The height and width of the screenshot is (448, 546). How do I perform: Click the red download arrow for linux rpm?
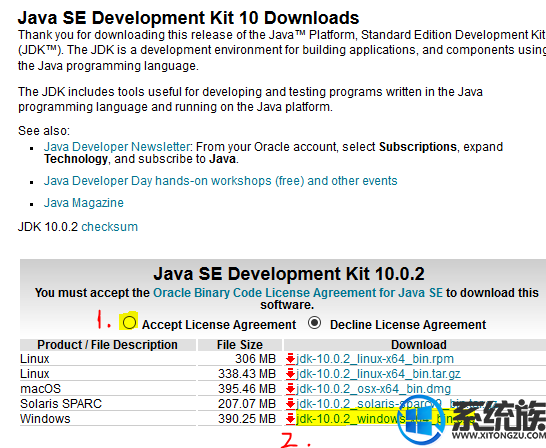click(x=290, y=359)
